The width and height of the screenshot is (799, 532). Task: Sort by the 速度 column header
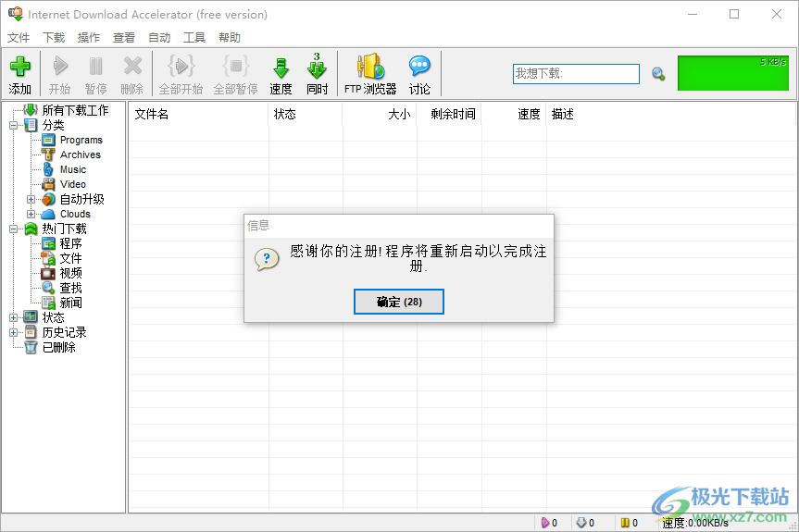pos(514,114)
